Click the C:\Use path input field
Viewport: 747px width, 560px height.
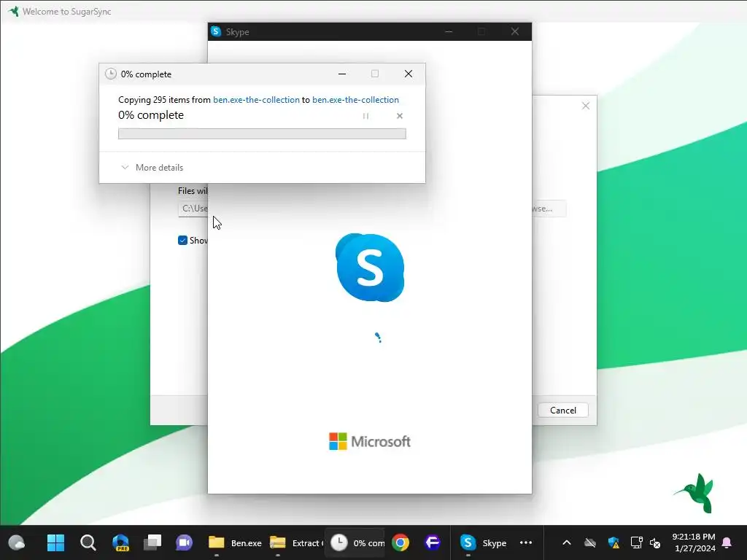click(x=193, y=209)
